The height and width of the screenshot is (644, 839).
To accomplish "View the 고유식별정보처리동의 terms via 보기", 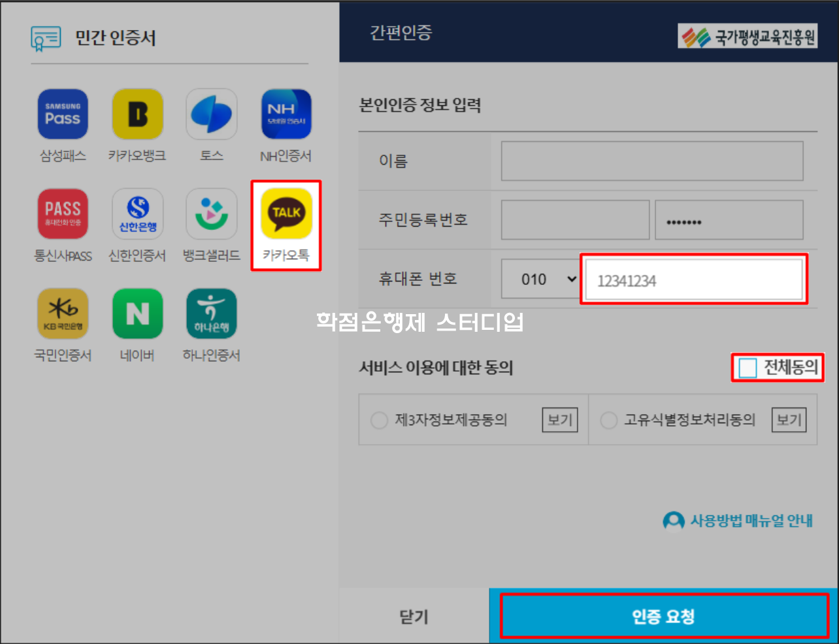I will (789, 420).
